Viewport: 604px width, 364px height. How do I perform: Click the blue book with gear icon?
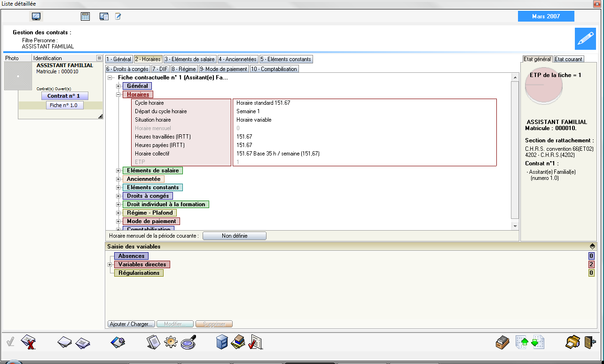coord(118,342)
